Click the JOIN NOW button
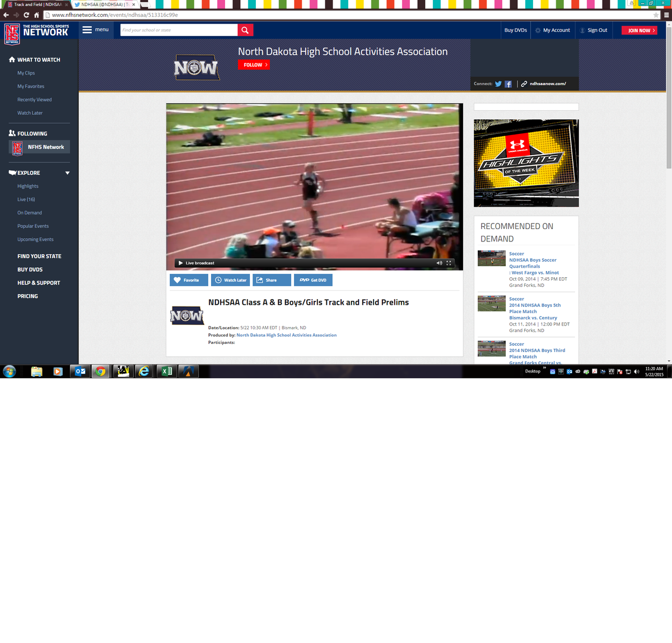The image size is (672, 643). (x=640, y=30)
